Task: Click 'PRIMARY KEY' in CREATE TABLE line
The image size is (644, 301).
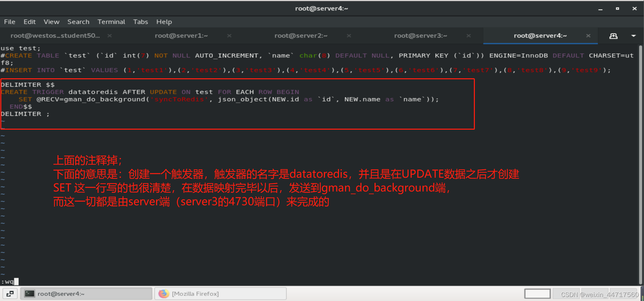Action: [x=424, y=56]
